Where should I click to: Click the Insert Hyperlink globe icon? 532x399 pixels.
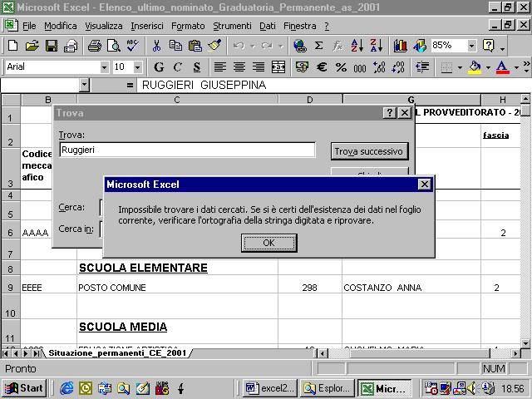click(299, 46)
